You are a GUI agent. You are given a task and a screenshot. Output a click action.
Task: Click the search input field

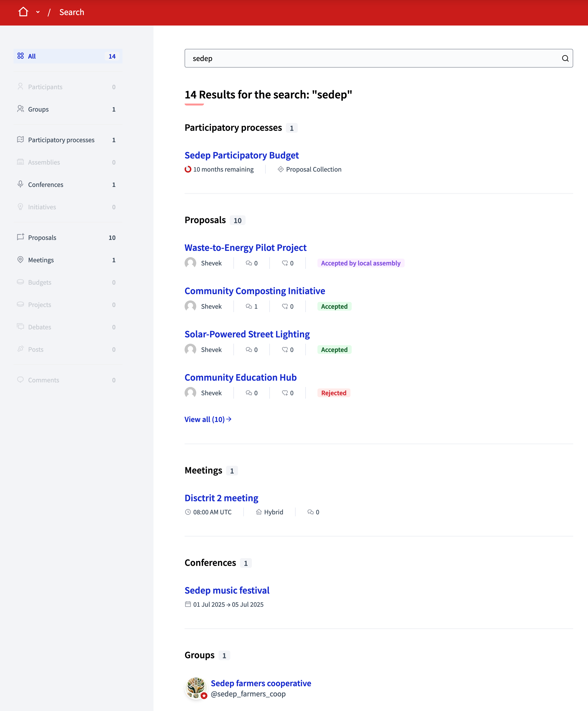point(378,58)
